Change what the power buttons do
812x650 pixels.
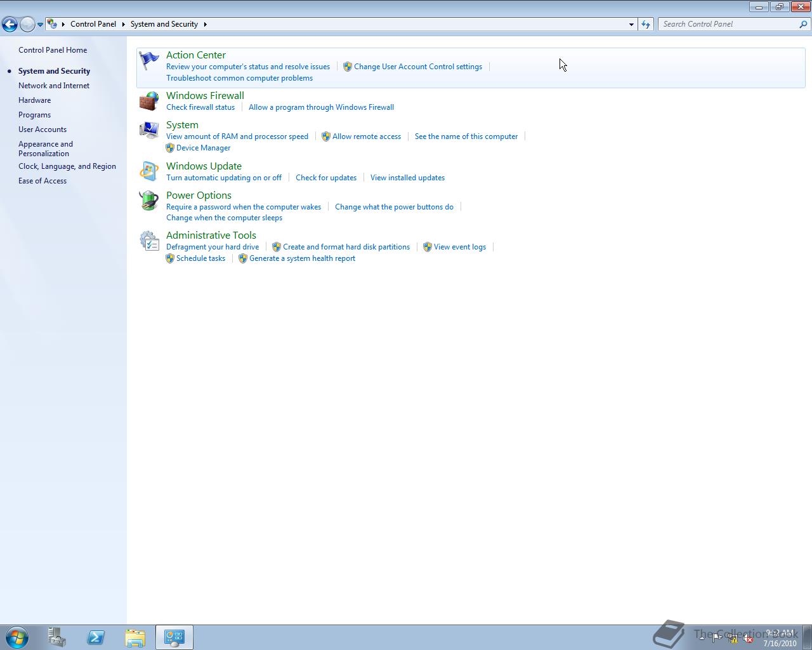(x=394, y=207)
